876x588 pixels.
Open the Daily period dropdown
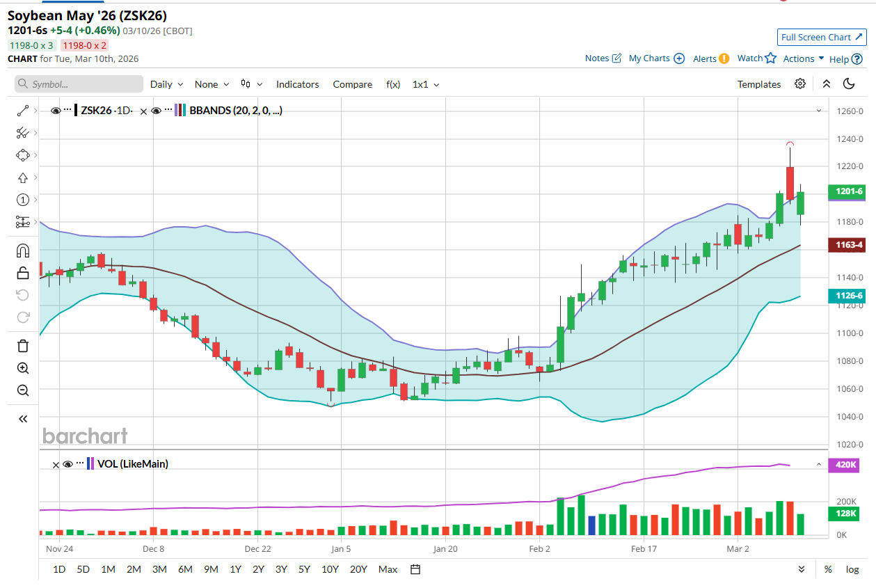coord(166,84)
